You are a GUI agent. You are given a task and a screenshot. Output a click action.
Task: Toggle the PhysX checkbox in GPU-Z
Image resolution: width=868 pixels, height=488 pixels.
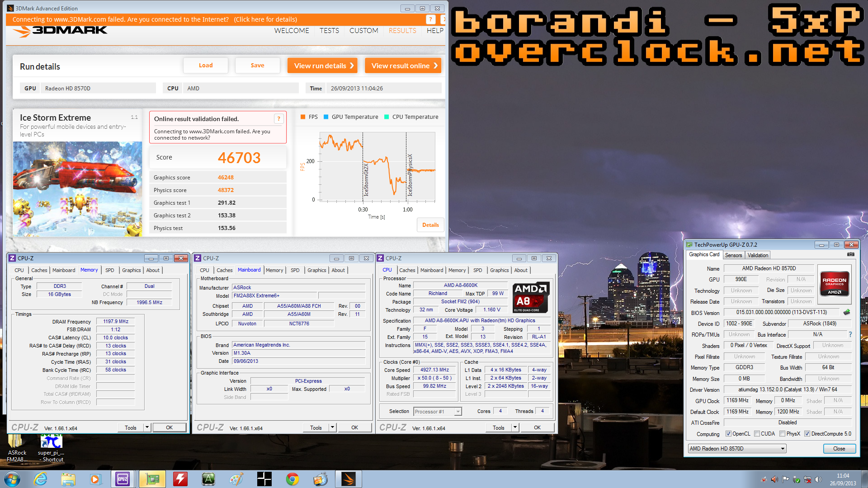[x=782, y=434]
